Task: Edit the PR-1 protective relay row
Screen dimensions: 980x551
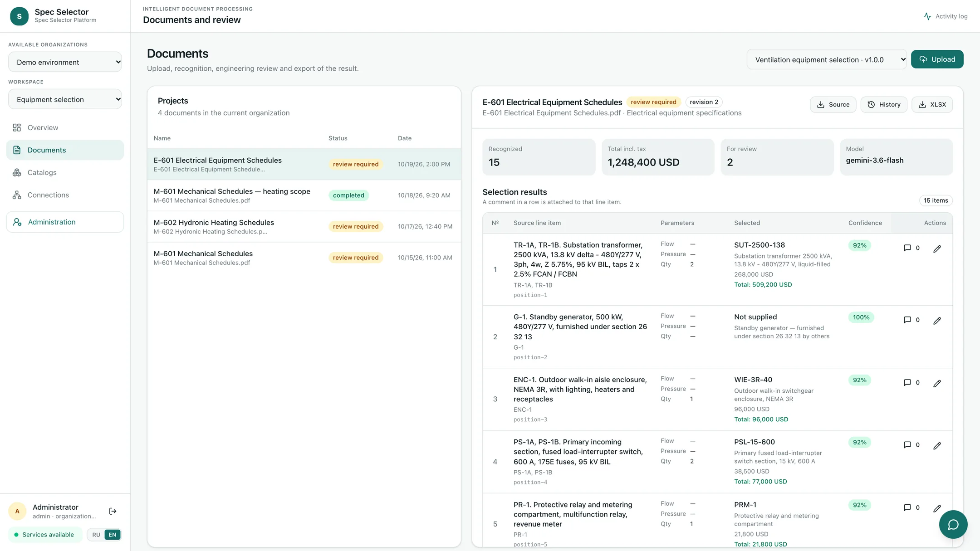Action: (x=937, y=508)
